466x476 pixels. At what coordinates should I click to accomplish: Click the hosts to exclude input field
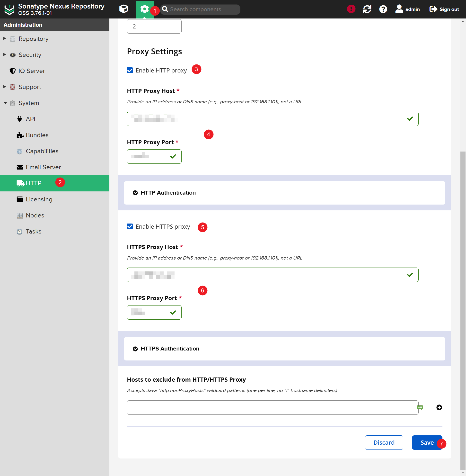pos(273,407)
